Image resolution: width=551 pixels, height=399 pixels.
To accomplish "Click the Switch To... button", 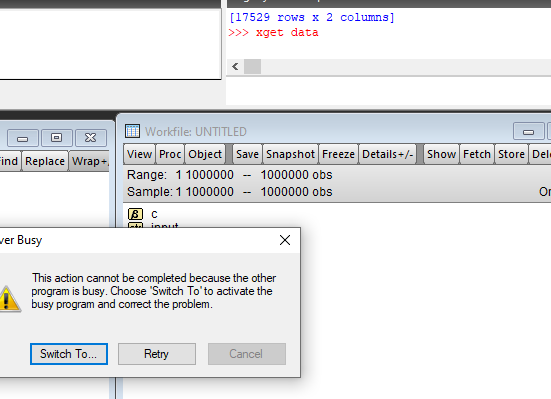I will coord(69,354).
